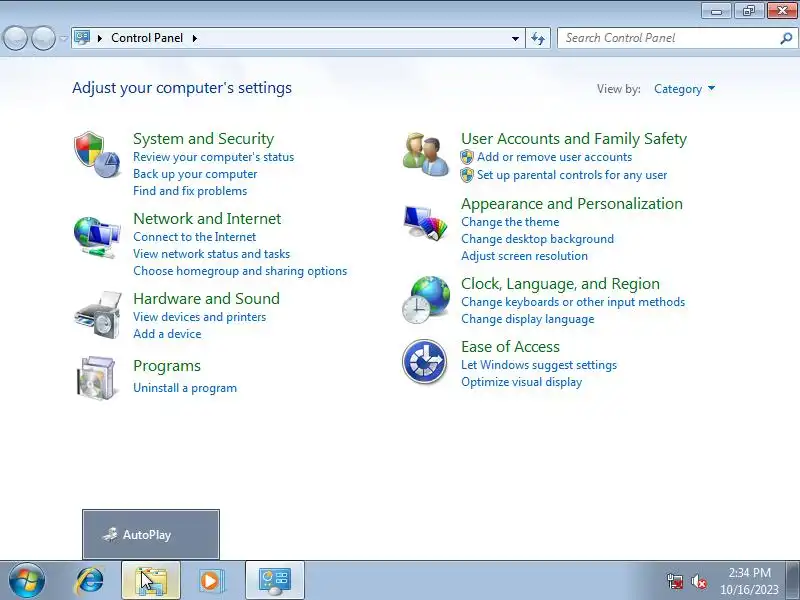Click the refresh button next to the address bar
Screen dimensions: 800x600
click(x=538, y=38)
